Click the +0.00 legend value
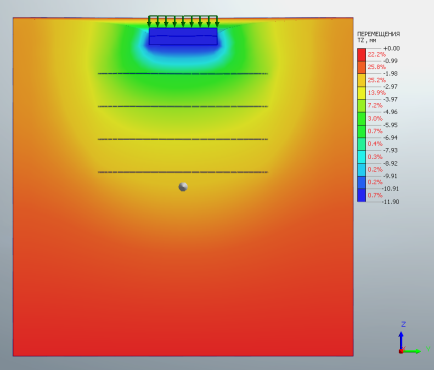The width and height of the screenshot is (434, 371). (391, 49)
